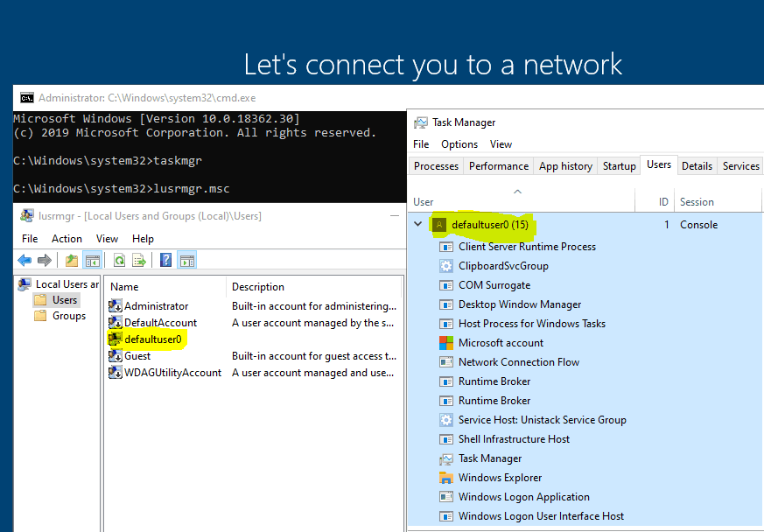
Task: Click the Local Users and Groups root icon
Action: pos(24,284)
